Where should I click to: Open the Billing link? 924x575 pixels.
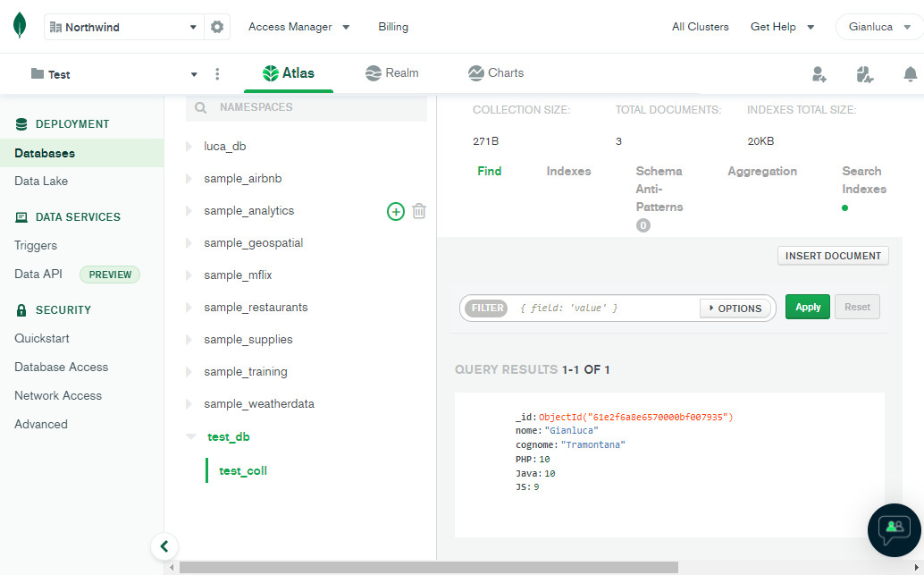[393, 27]
